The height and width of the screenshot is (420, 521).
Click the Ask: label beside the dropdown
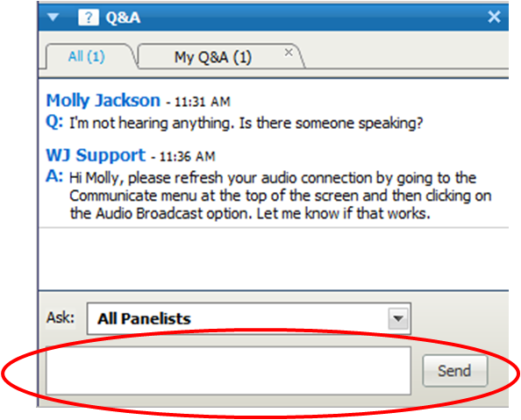(61, 317)
